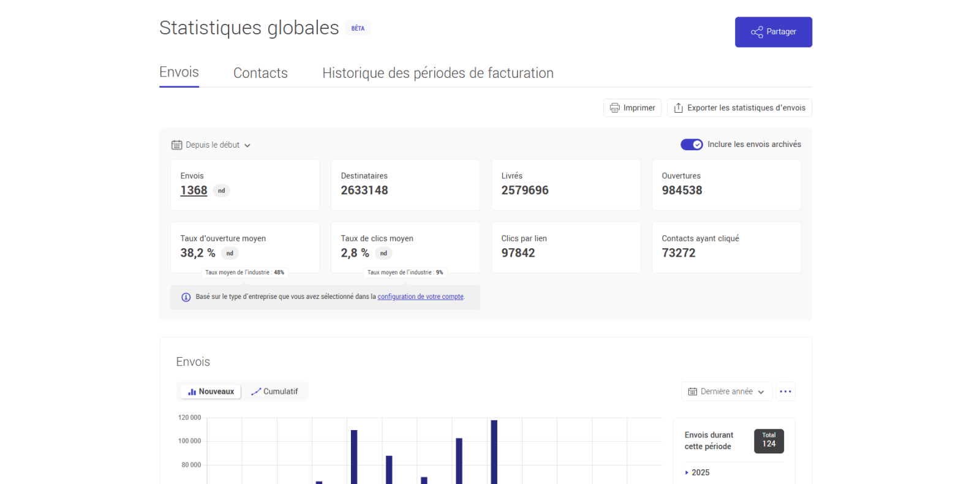Switch to the Envois tab

pos(179,72)
